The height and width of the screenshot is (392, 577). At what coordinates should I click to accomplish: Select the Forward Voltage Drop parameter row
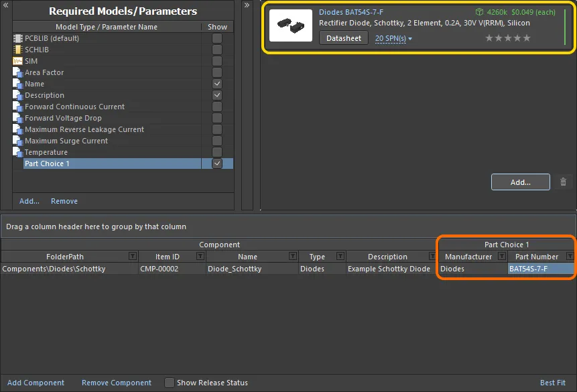[123, 118]
